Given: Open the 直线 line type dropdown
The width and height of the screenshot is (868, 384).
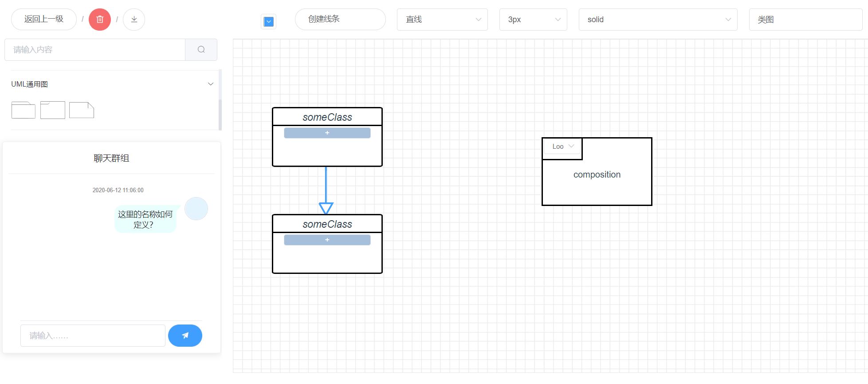Looking at the screenshot, I should point(442,20).
